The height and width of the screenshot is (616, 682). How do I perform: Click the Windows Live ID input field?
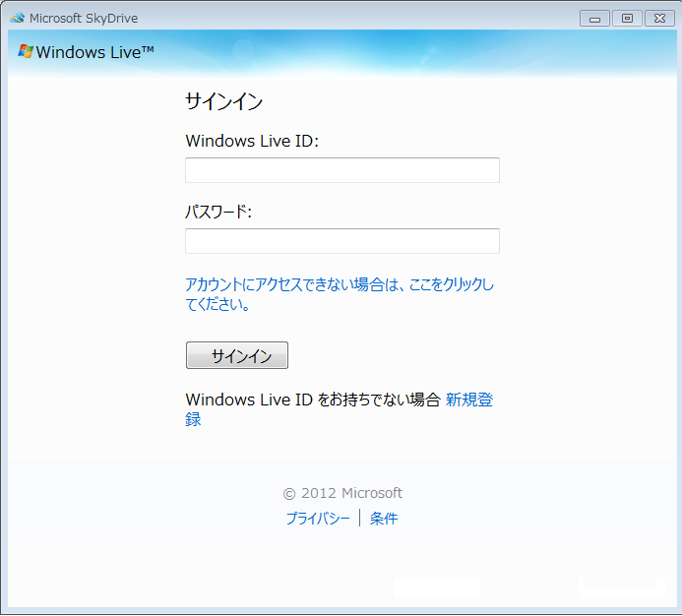point(342,170)
